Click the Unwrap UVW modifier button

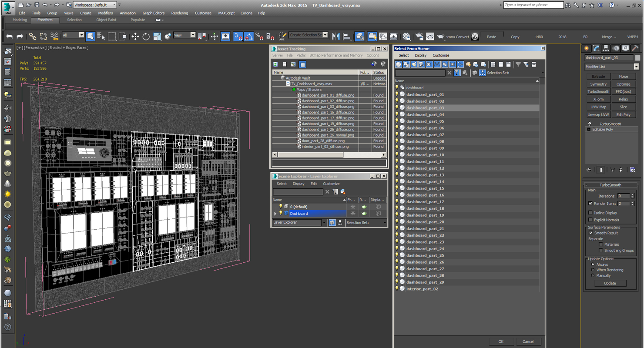click(x=598, y=115)
